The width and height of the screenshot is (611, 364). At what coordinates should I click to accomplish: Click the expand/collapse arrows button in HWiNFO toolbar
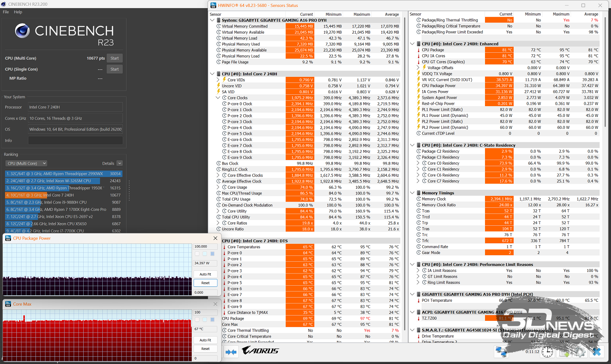(x=231, y=352)
